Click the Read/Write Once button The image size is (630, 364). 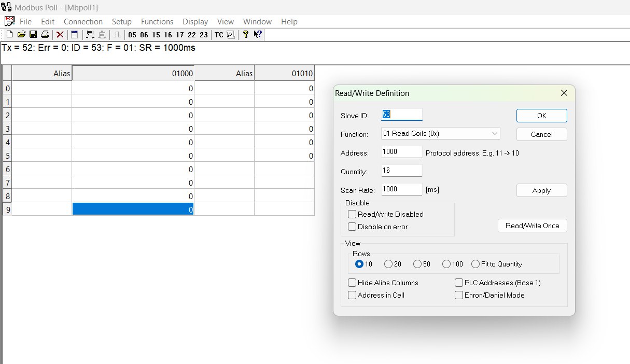pos(532,226)
